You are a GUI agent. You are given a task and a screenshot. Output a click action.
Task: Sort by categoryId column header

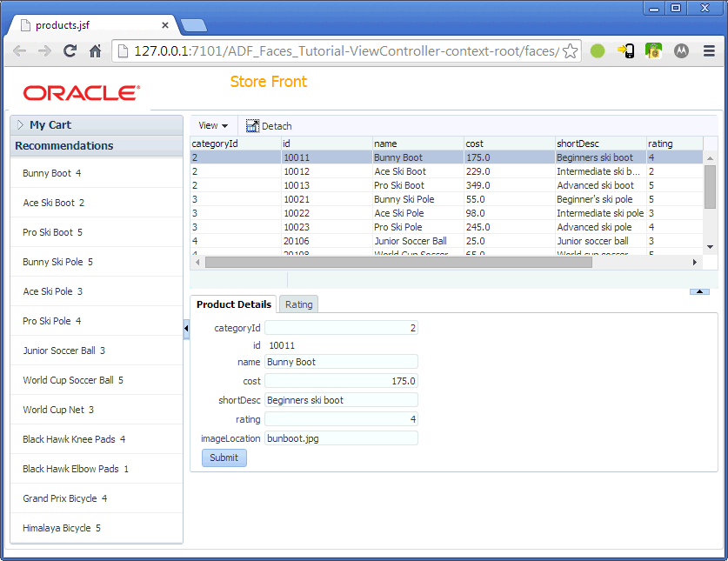236,144
